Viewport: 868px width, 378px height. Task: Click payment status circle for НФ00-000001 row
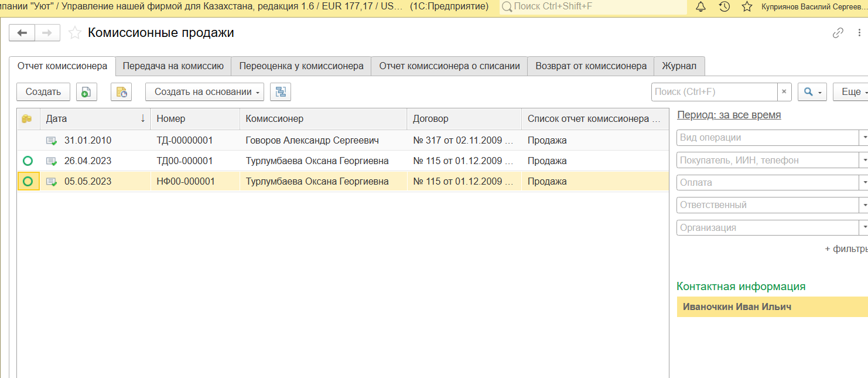28,182
